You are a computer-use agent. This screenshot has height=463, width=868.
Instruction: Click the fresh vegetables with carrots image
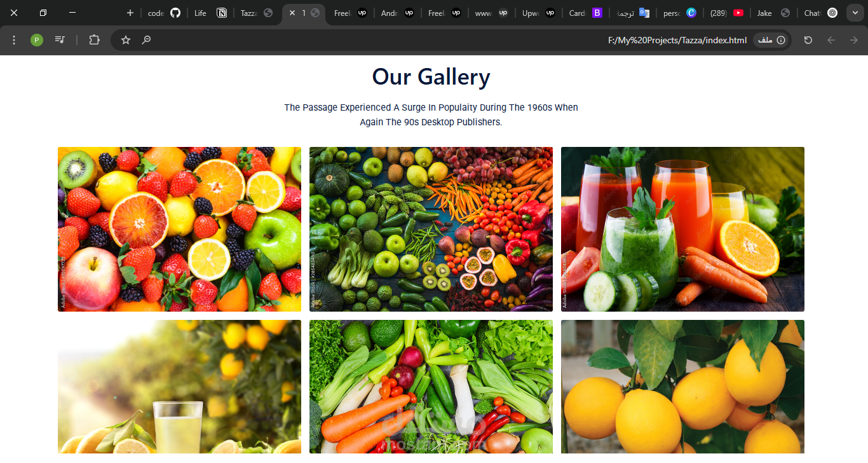431,387
